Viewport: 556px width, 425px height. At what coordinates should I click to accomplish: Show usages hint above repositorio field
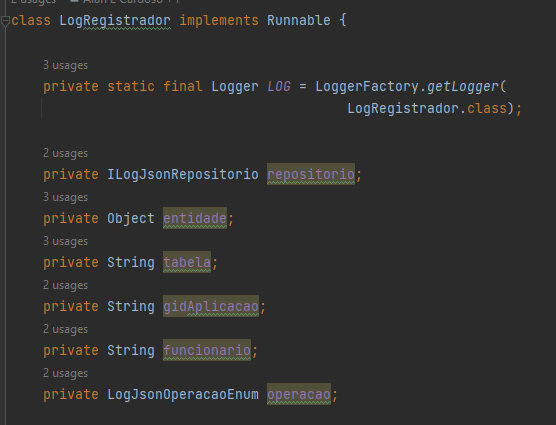click(65, 153)
